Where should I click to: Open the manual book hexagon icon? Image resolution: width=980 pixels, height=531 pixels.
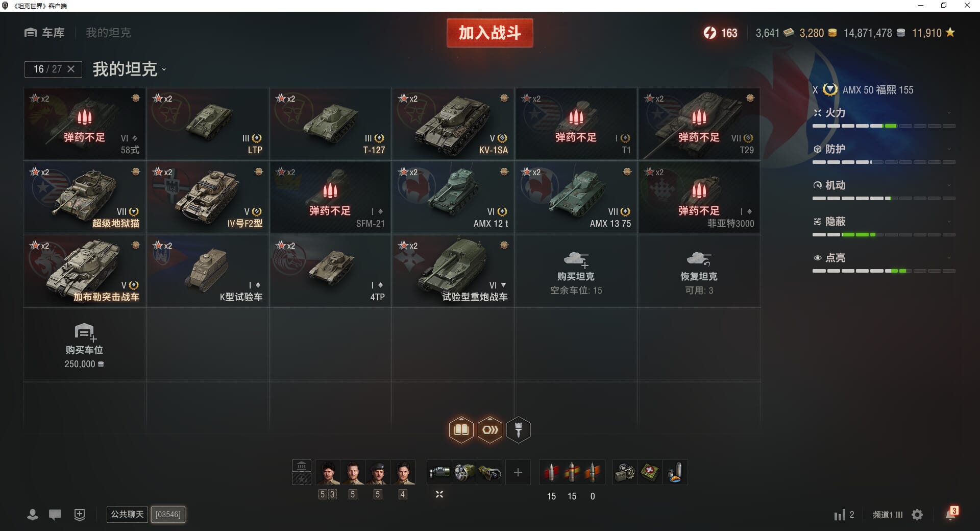(461, 430)
